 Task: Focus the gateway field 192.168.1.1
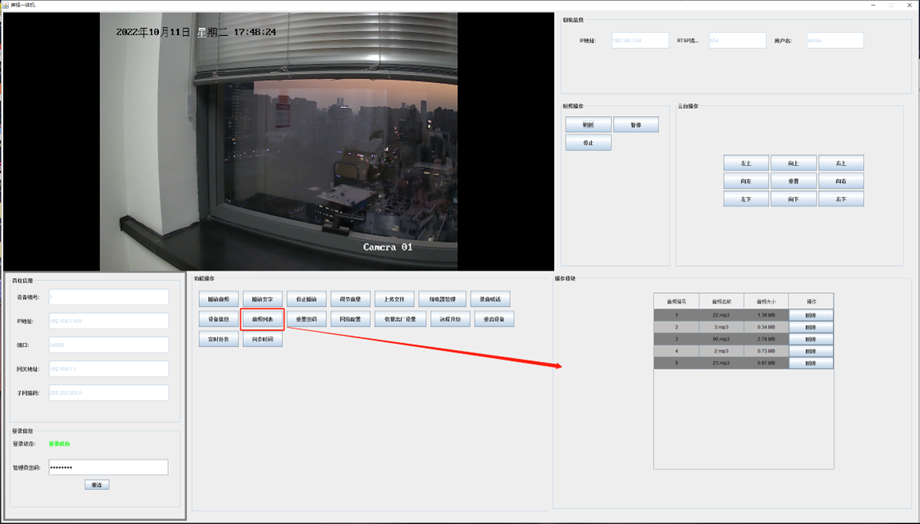[109, 369]
